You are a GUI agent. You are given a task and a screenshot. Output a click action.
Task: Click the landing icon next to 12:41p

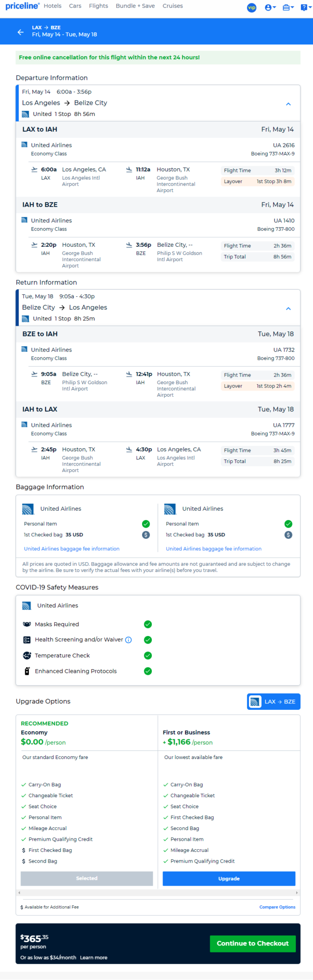pos(129,374)
